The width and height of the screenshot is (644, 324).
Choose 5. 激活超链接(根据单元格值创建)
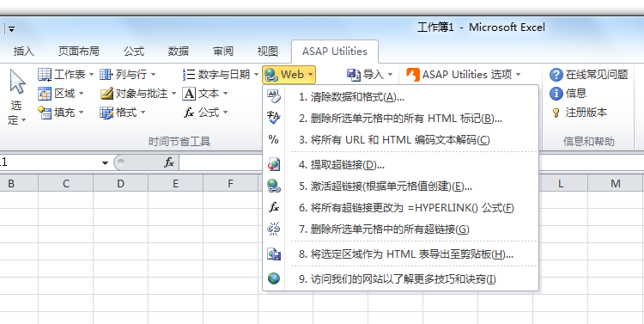click(x=400, y=186)
